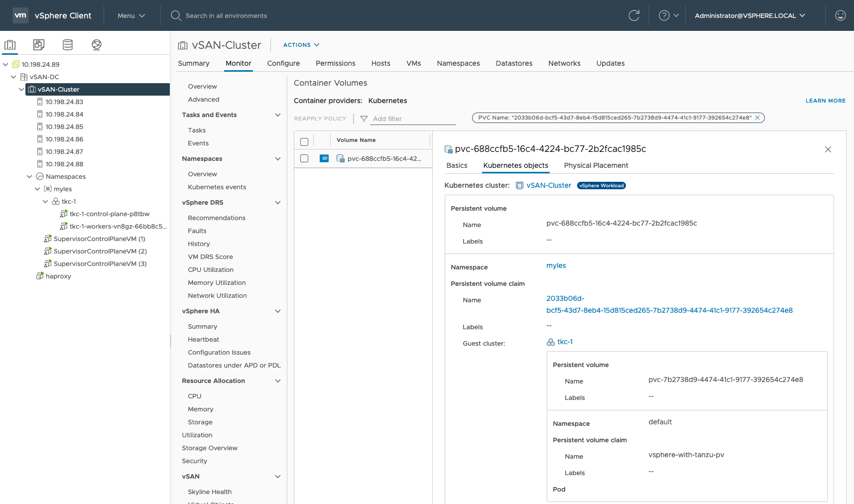
Task: Open the ACTIONS dropdown
Action: pyautogui.click(x=301, y=45)
